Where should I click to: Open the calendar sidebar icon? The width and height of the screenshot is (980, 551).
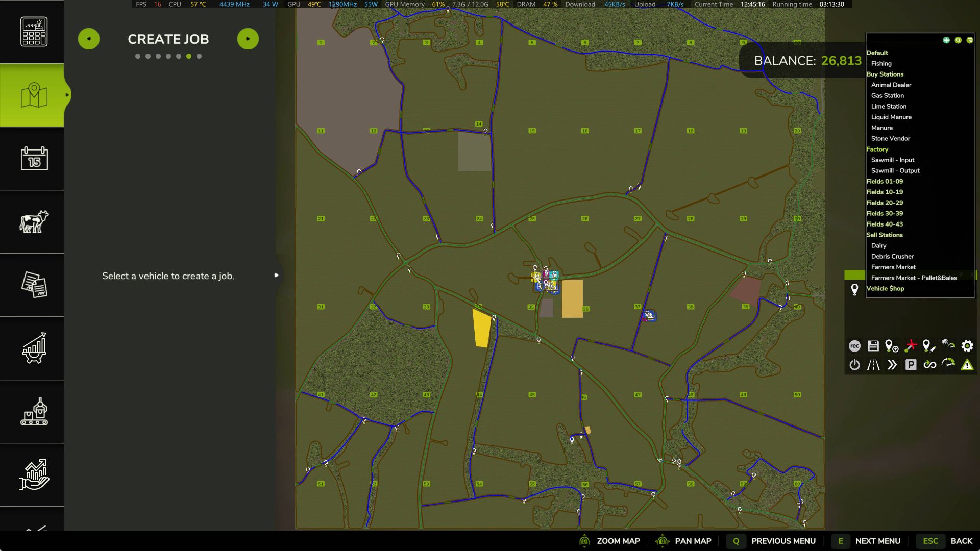pos(34,158)
